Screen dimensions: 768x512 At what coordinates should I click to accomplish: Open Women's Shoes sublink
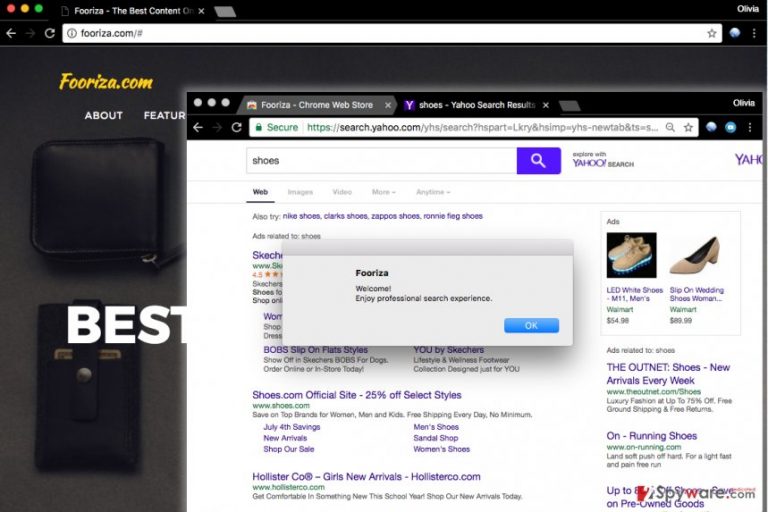click(441, 449)
